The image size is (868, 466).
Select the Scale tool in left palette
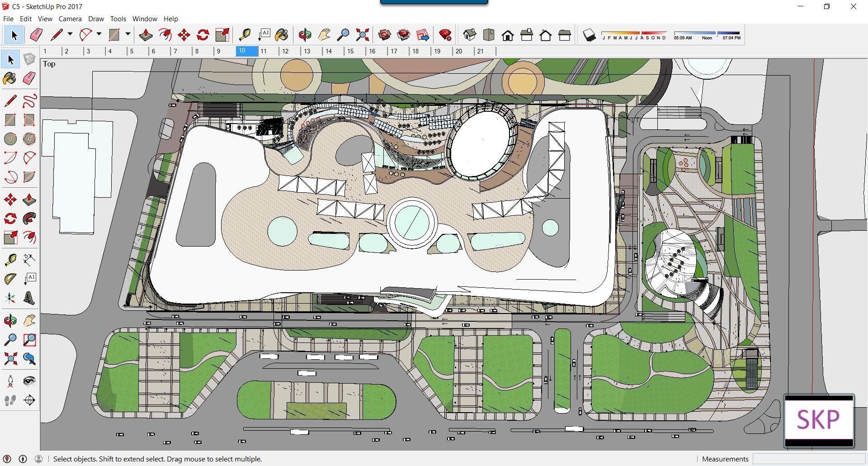(x=10, y=238)
